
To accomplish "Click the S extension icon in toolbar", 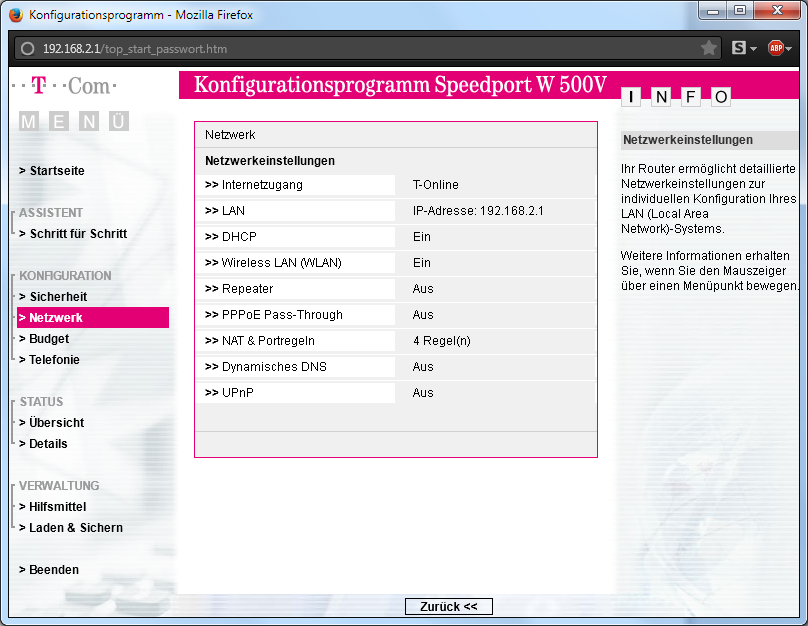I will click(738, 48).
